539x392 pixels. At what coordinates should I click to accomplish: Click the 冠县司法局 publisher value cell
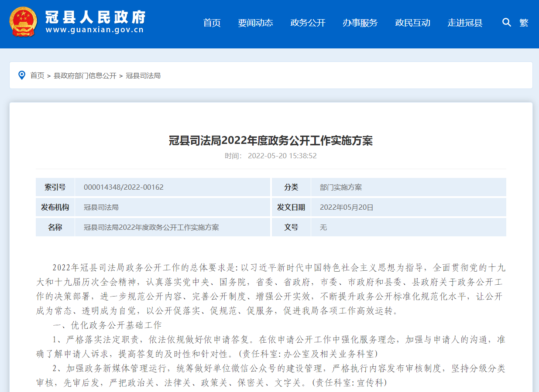[172, 207]
